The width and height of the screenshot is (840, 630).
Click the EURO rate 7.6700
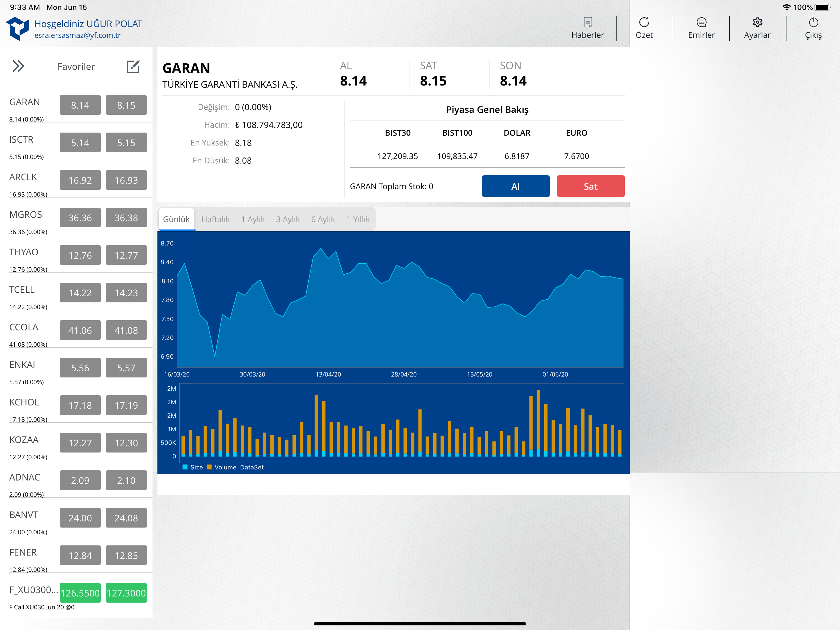click(x=577, y=156)
